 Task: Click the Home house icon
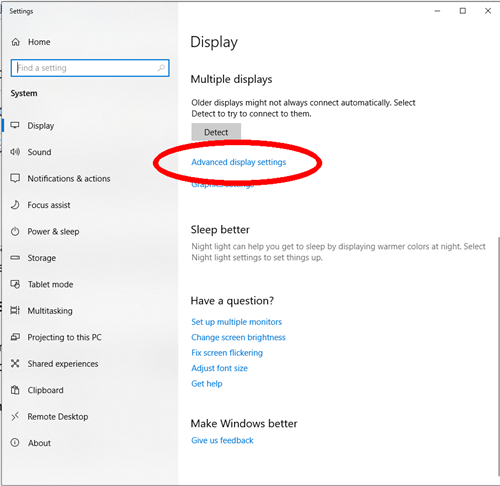(15, 42)
